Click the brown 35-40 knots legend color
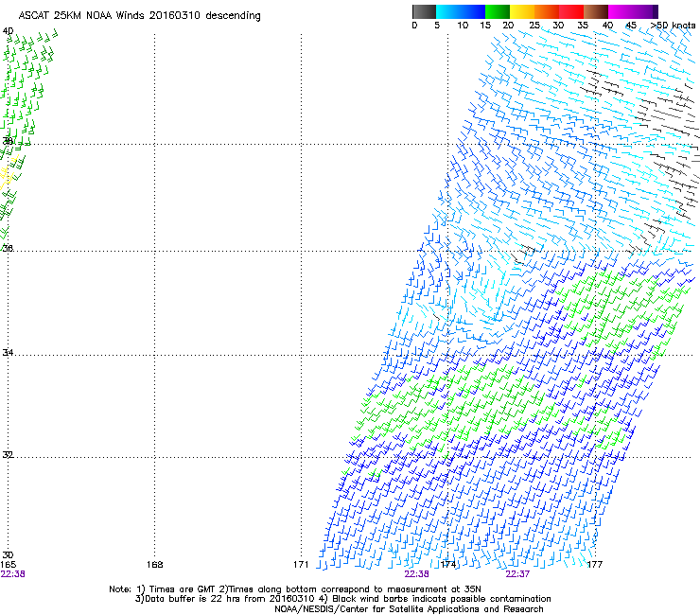This screenshot has width=700, height=615. [596, 11]
